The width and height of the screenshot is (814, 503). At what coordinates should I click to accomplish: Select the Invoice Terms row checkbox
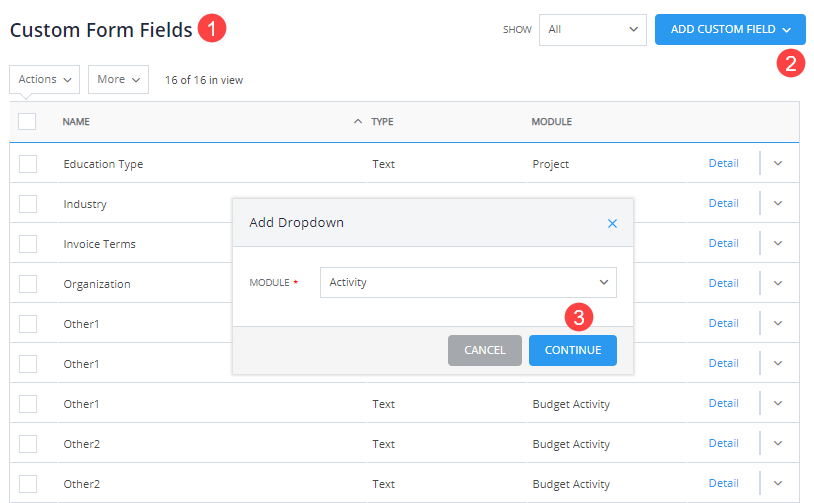click(28, 244)
